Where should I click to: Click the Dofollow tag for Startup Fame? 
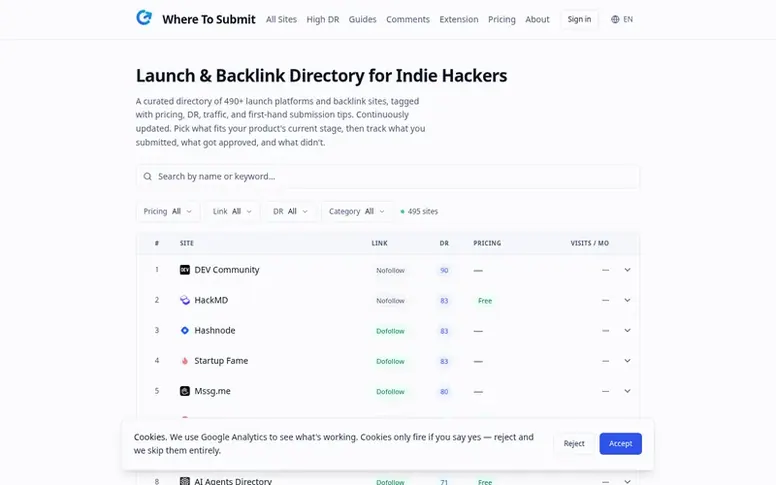point(390,361)
